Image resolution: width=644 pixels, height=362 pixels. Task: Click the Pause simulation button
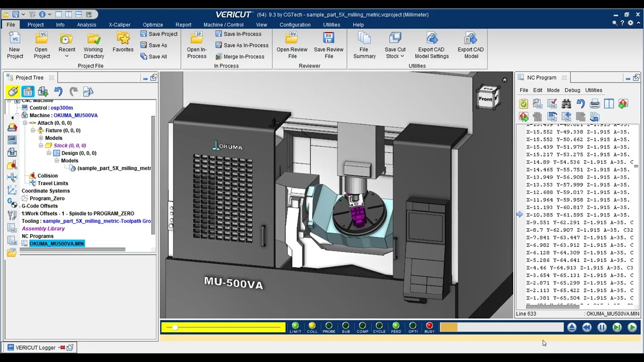(x=602, y=327)
